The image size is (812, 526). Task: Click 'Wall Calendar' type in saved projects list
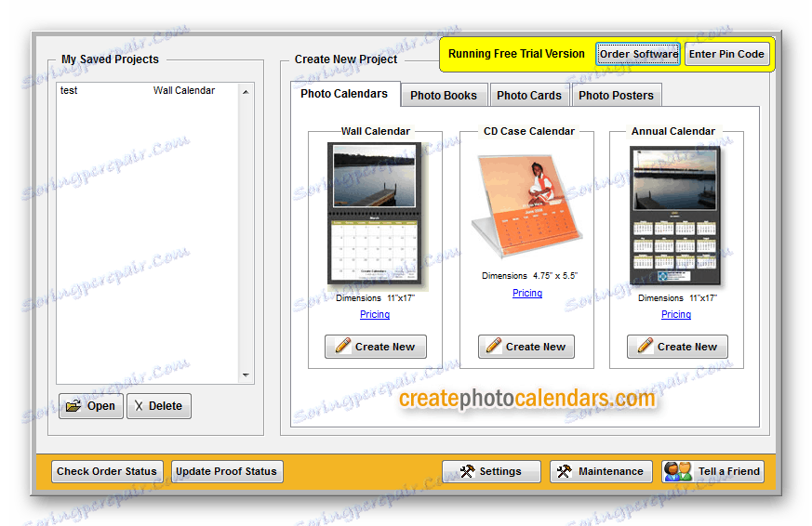point(184,90)
